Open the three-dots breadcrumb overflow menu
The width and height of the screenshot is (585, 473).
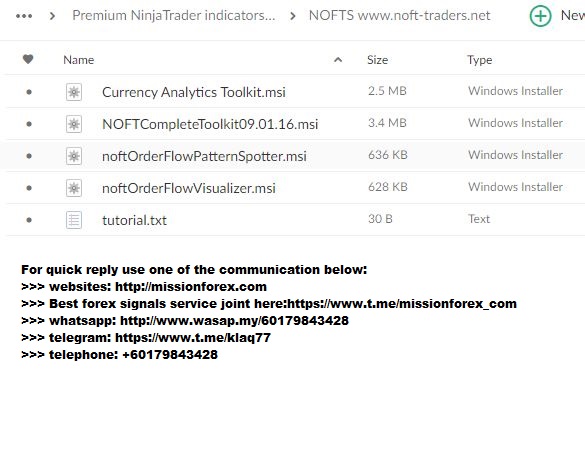[x=24, y=16]
